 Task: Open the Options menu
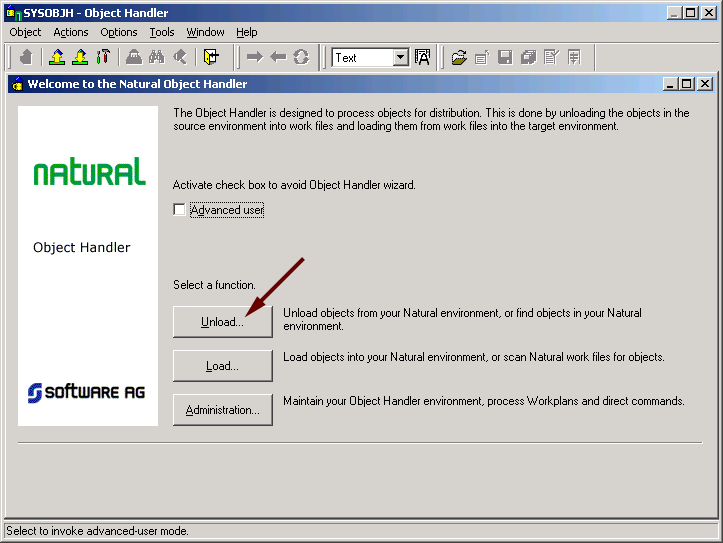(119, 32)
